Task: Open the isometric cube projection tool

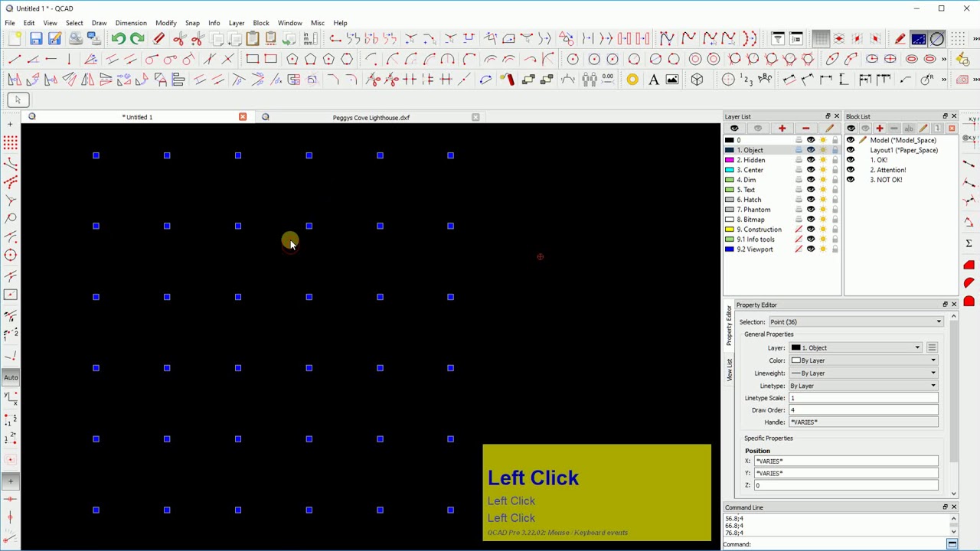Action: pyautogui.click(x=697, y=80)
